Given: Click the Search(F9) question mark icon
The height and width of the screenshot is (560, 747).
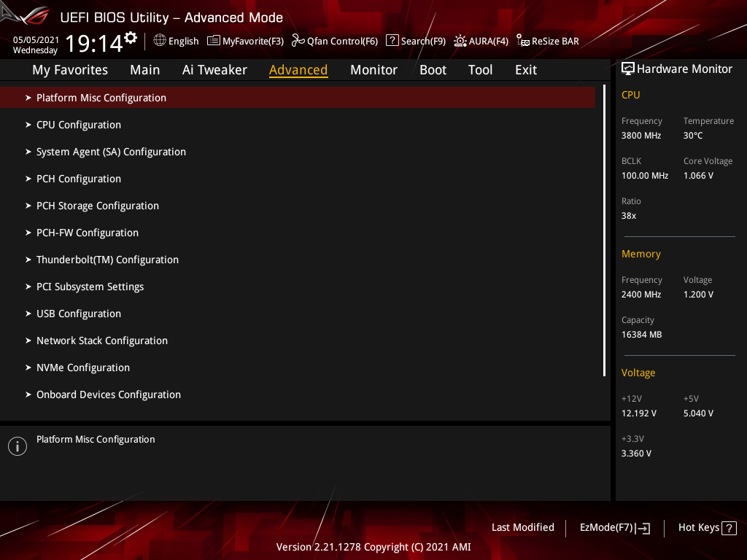Looking at the screenshot, I should [x=392, y=41].
